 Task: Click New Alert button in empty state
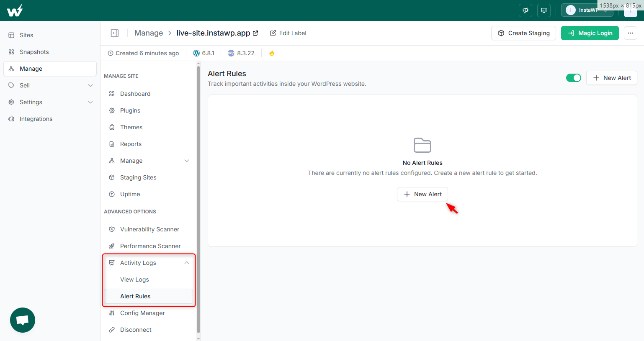click(x=422, y=194)
